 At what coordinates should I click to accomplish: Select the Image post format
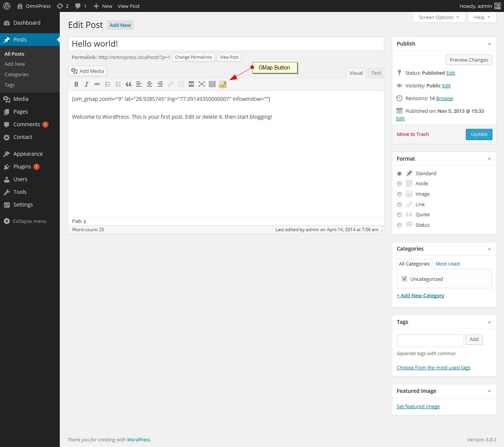point(399,194)
